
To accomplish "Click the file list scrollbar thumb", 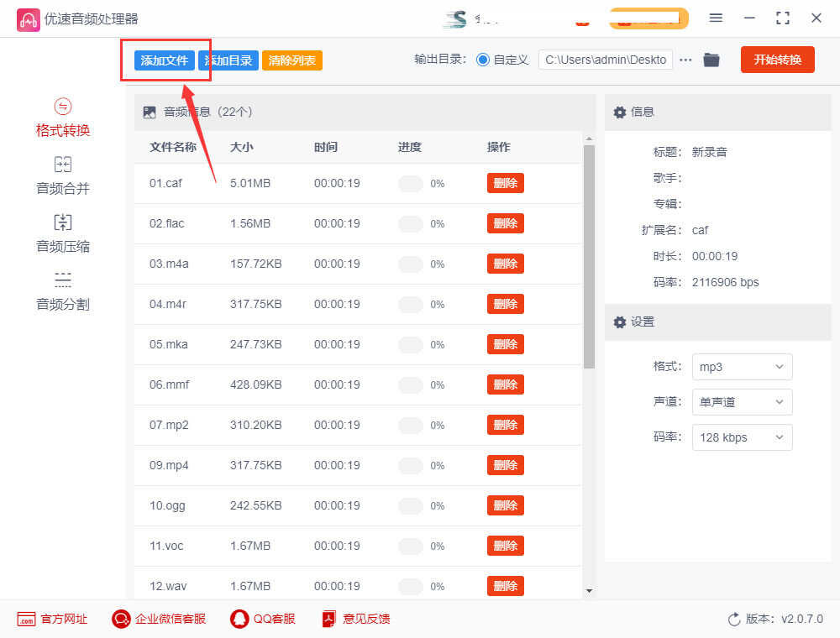I will point(590,257).
